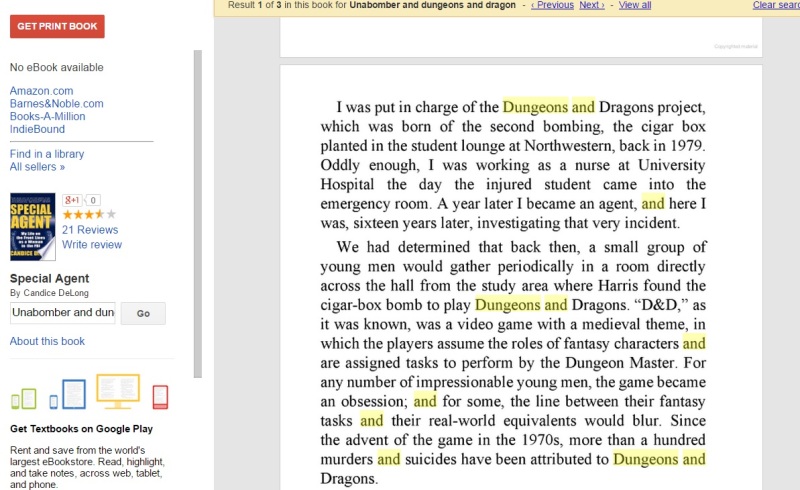
Task: Click author name Candice DeLong
Action: [x=56, y=293]
